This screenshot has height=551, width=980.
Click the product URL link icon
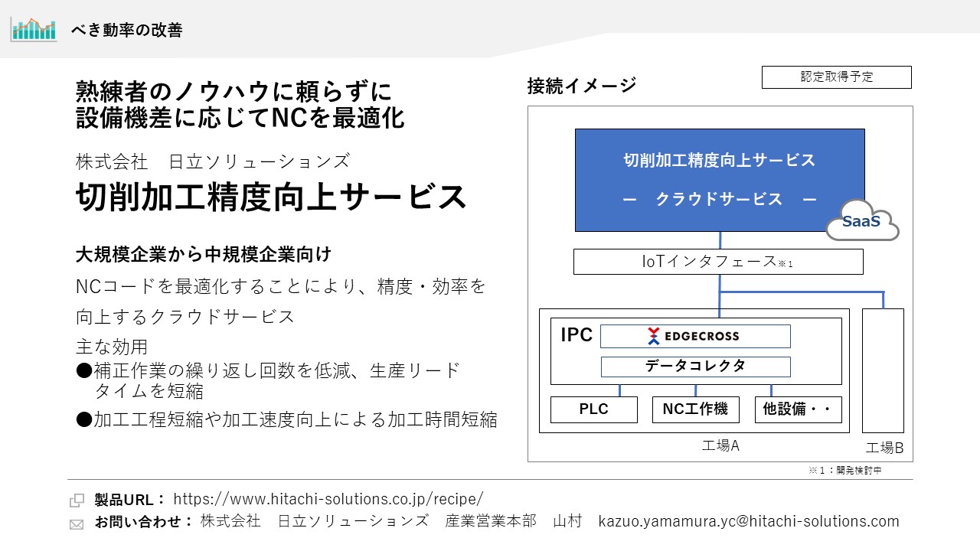tap(77, 500)
